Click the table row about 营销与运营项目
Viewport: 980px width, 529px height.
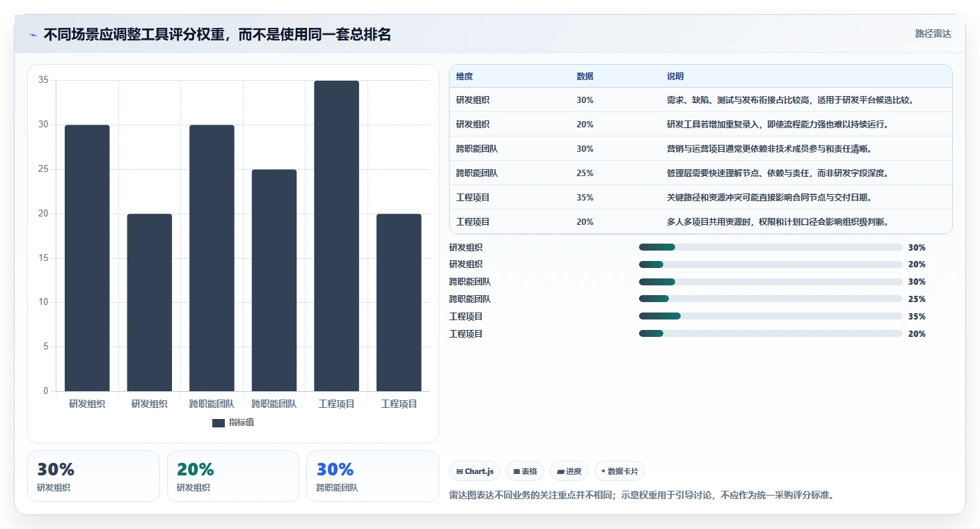click(x=701, y=149)
